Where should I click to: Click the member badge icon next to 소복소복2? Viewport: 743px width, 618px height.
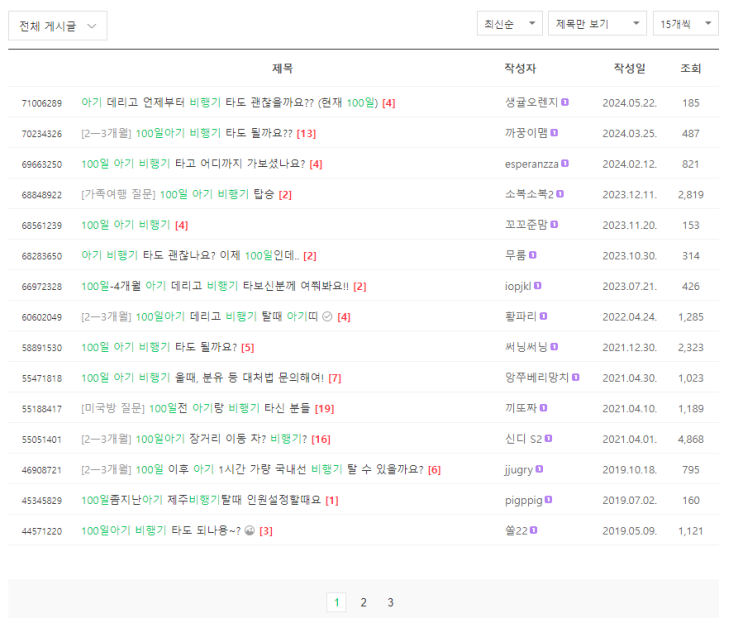pyautogui.click(x=560, y=194)
